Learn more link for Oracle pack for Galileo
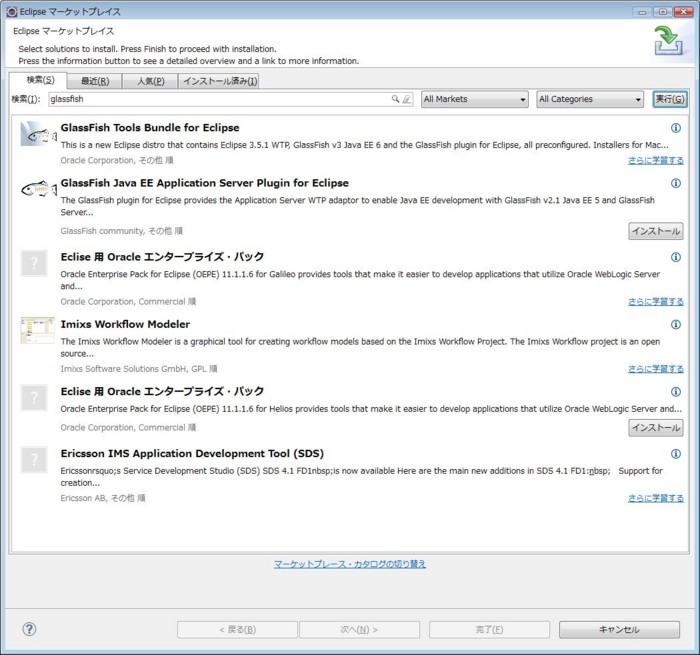 655,302
